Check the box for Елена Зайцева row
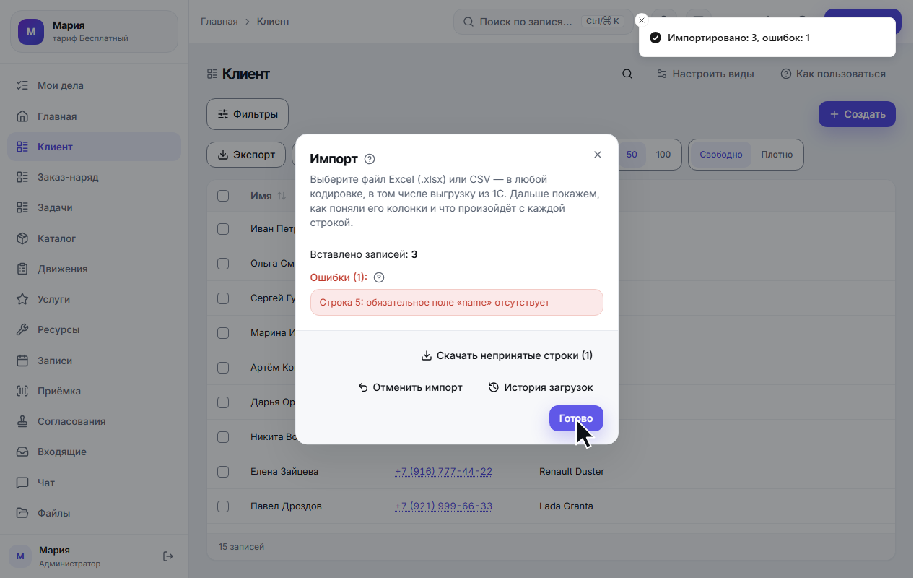924x578 pixels. (223, 471)
